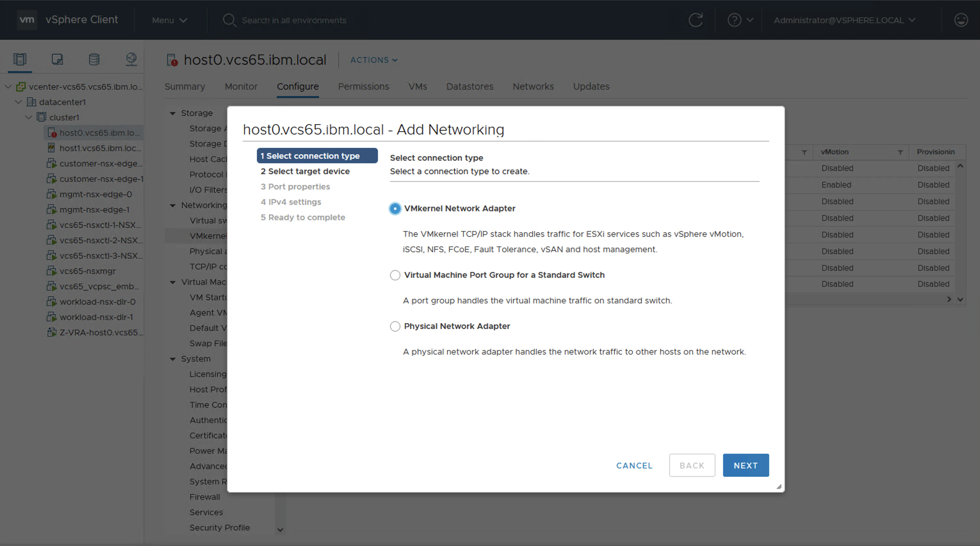Go to wizard step 2 Select target device
This screenshot has height=546, width=980.
305,172
